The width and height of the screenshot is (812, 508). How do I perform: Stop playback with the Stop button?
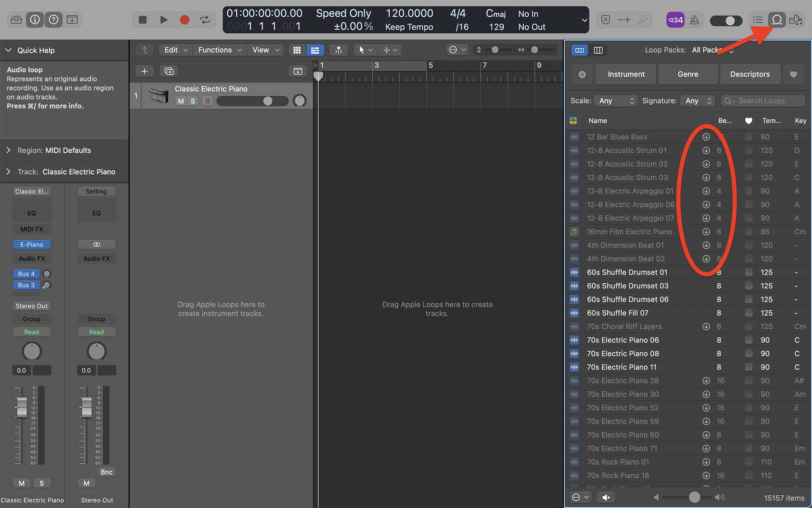143,20
